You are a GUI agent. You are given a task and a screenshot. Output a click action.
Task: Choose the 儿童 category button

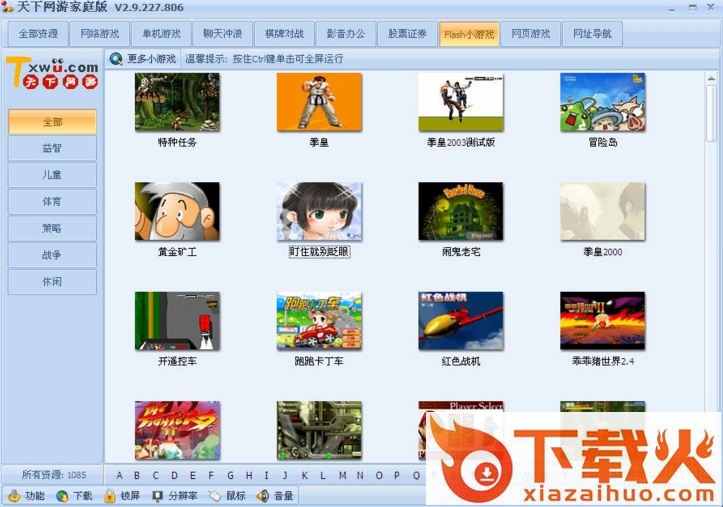52,175
